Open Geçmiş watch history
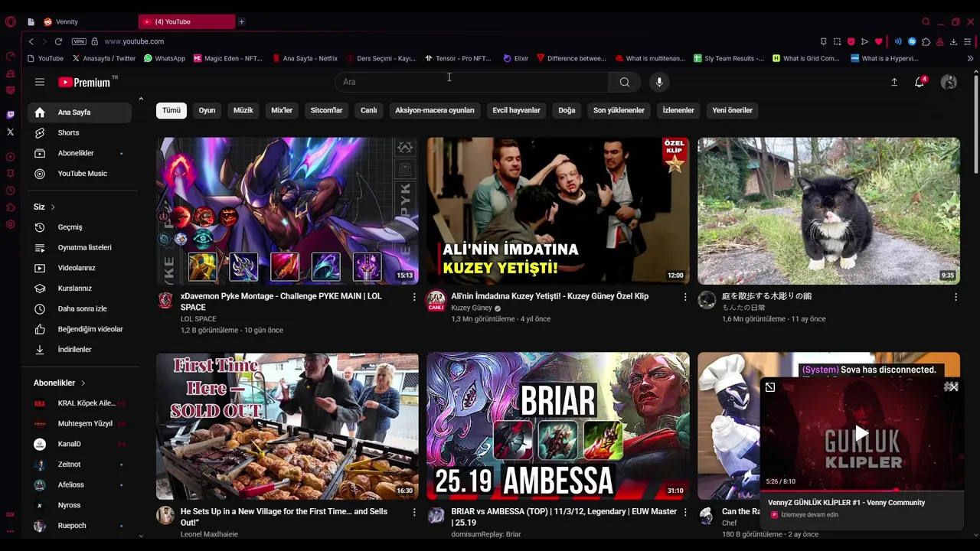This screenshot has height=551, width=980. pyautogui.click(x=80, y=227)
